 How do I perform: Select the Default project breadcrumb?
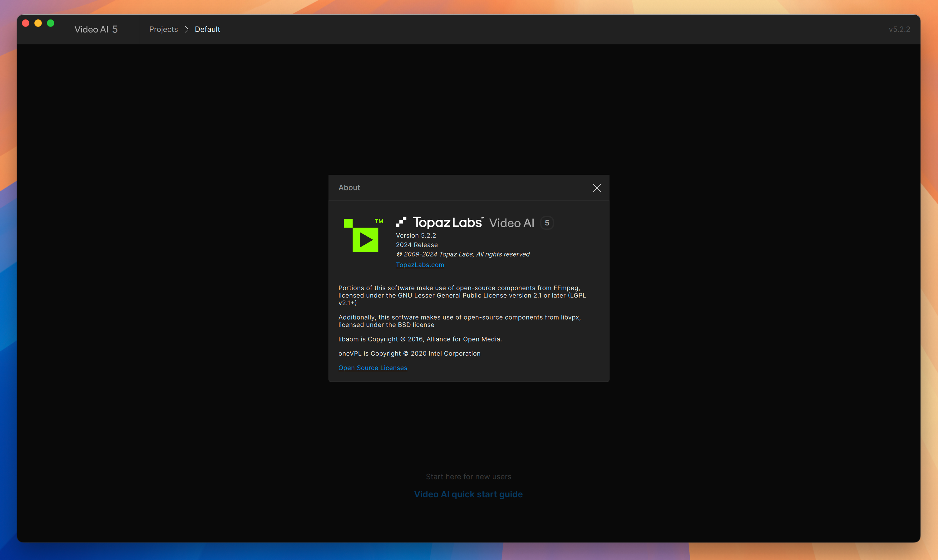point(207,29)
